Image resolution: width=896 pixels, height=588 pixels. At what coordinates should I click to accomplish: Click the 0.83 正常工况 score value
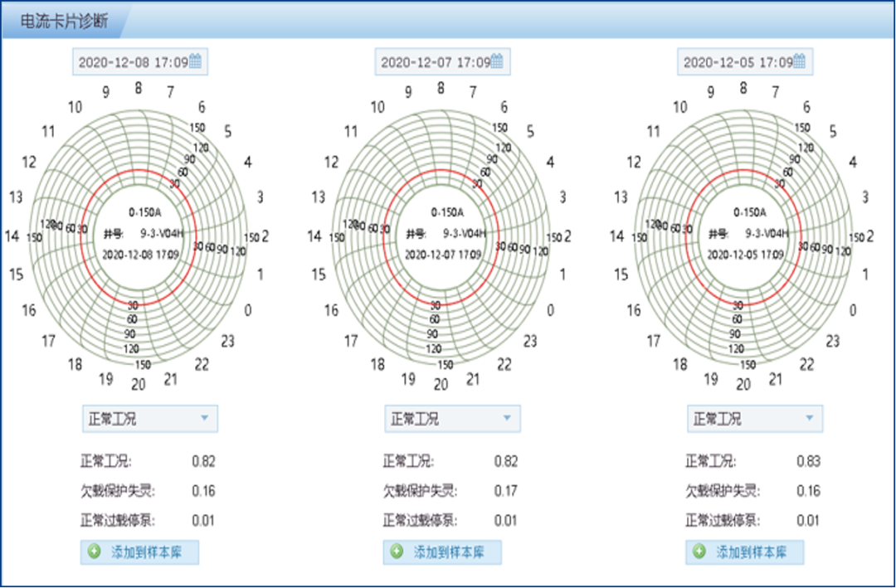click(808, 461)
